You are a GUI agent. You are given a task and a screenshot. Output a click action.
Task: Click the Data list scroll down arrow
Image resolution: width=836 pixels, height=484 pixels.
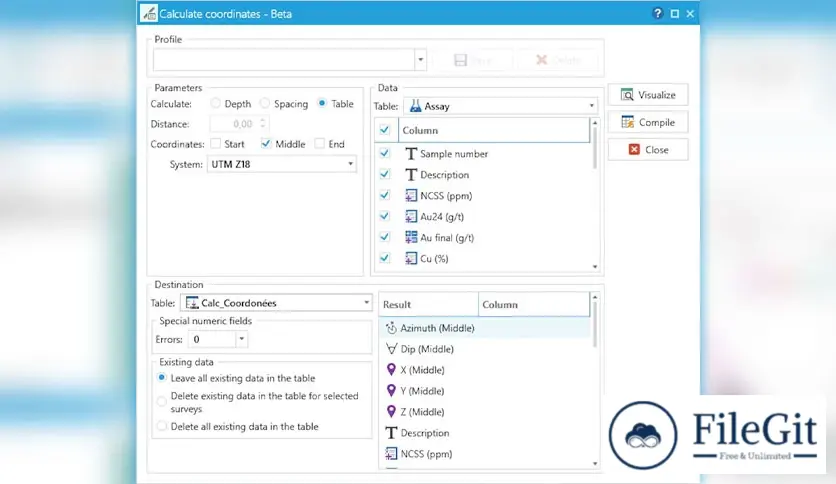595,267
